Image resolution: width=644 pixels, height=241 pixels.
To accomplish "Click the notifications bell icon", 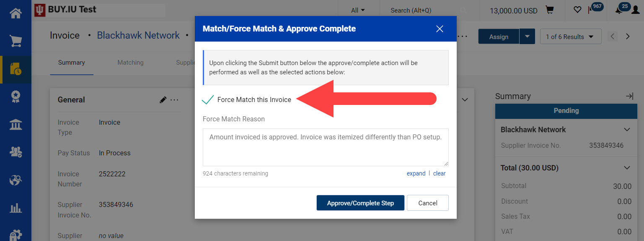I will [x=619, y=10].
